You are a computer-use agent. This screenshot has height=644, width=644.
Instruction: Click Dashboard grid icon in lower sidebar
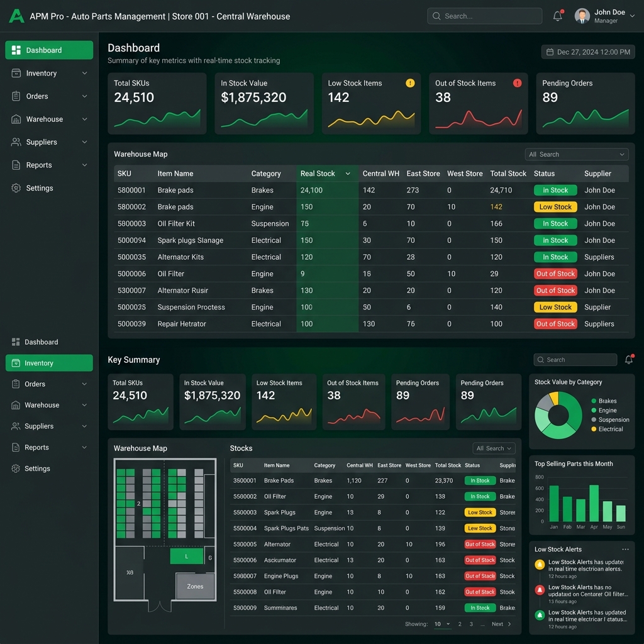[x=16, y=341]
